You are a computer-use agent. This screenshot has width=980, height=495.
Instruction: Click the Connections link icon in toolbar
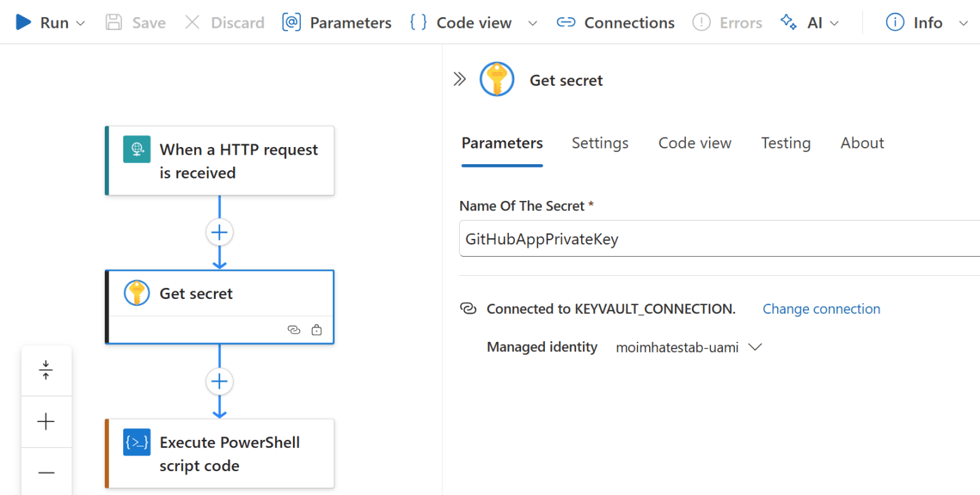565,22
